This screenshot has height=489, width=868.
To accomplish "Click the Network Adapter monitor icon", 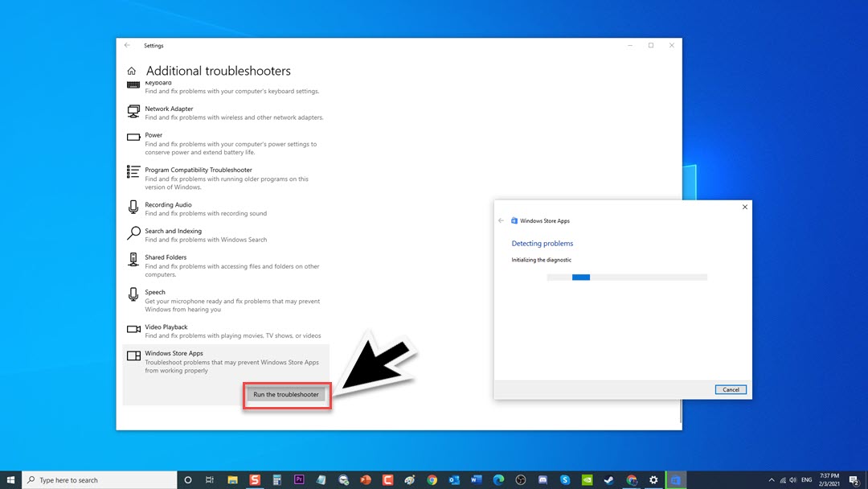I will tap(133, 111).
